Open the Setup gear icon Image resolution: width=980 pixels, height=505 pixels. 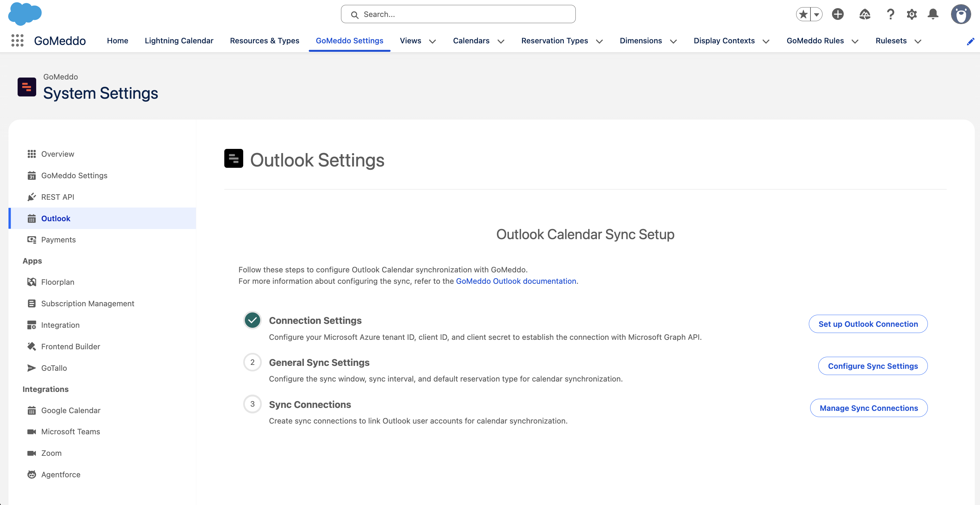(x=912, y=14)
